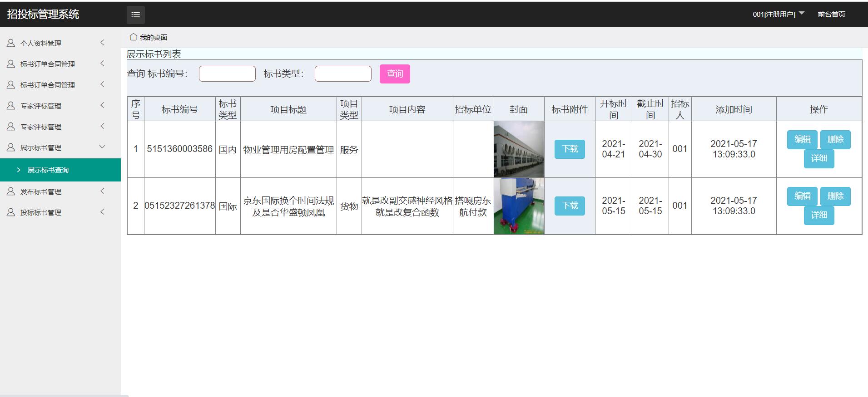Expand 个人资料管理 using its chevron
Viewport: 868px width, 397px height.
(x=102, y=43)
